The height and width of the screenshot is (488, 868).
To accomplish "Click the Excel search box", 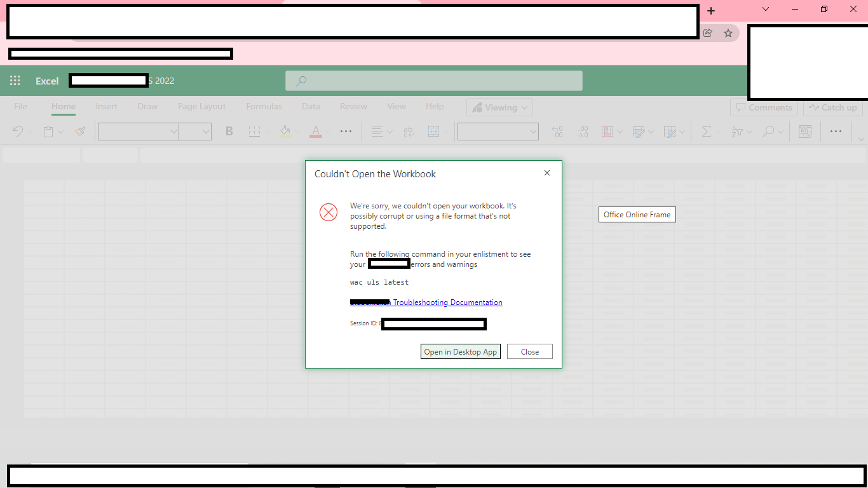I will (x=434, y=81).
